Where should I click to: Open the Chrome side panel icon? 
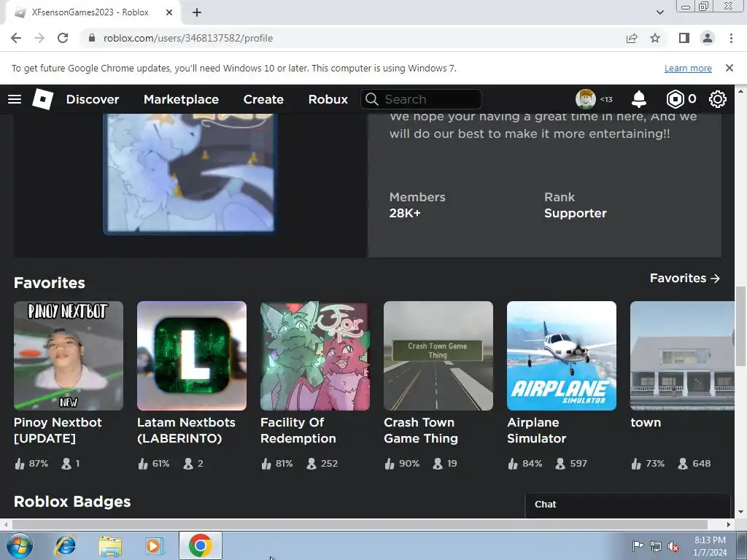(x=684, y=38)
